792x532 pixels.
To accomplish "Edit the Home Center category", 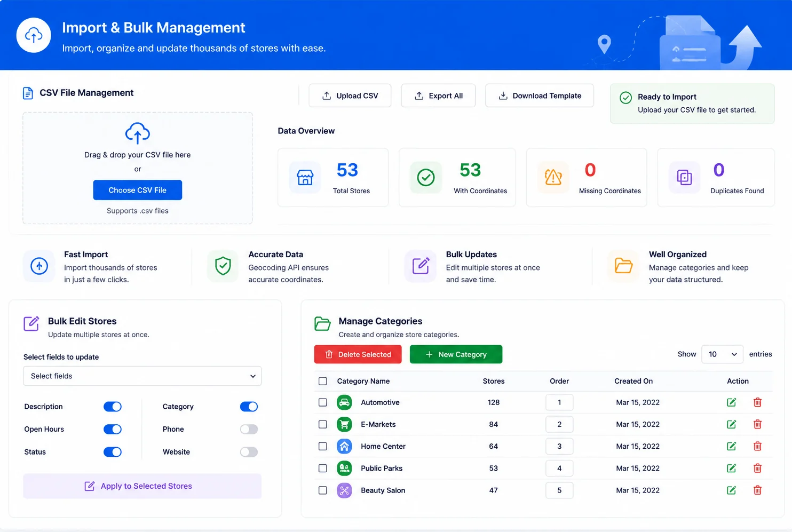I will click(x=732, y=446).
